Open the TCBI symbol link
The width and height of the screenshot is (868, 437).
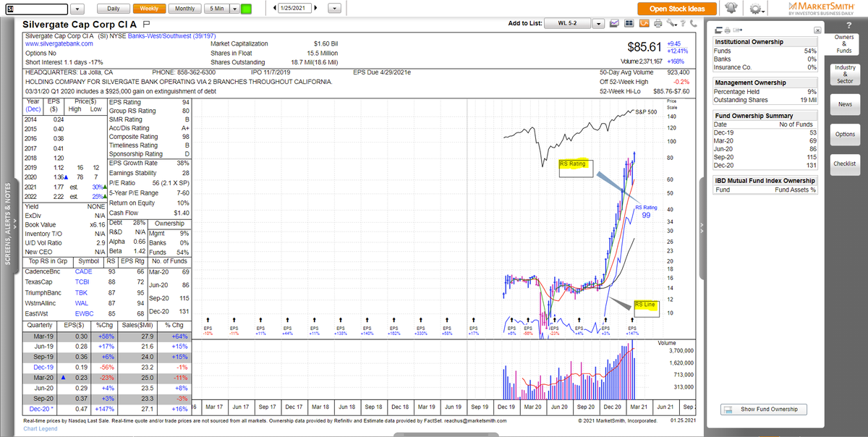[x=83, y=282]
